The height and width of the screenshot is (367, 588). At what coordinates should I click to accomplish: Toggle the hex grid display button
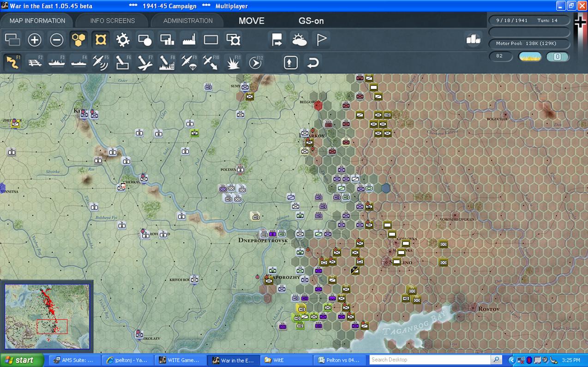click(x=79, y=40)
